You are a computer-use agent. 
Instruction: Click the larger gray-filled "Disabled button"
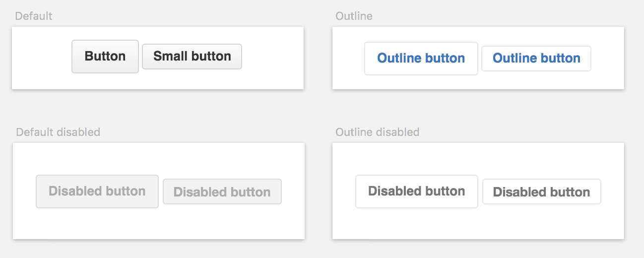[97, 192]
